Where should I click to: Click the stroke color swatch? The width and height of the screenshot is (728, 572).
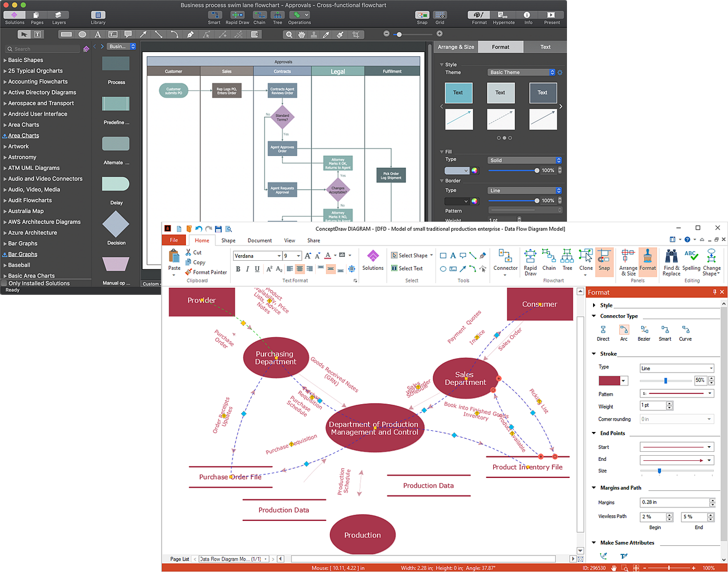coord(608,380)
